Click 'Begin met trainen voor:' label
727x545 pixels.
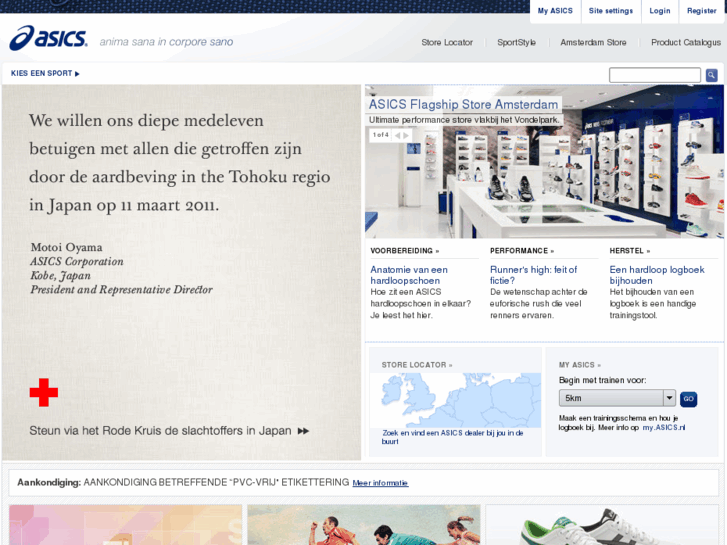602,380
